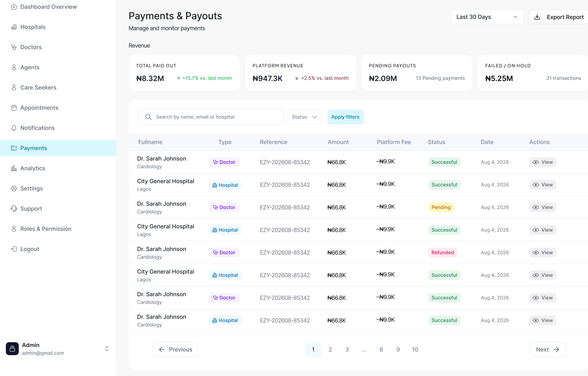Click Apply filters button
Image resolution: width=588 pixels, height=376 pixels.
click(345, 117)
